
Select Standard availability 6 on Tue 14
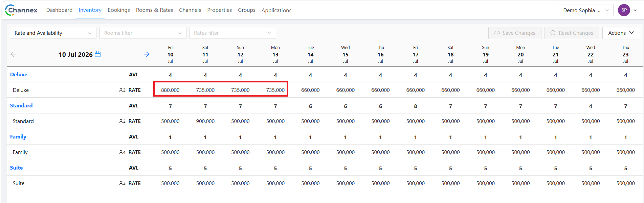point(310,106)
